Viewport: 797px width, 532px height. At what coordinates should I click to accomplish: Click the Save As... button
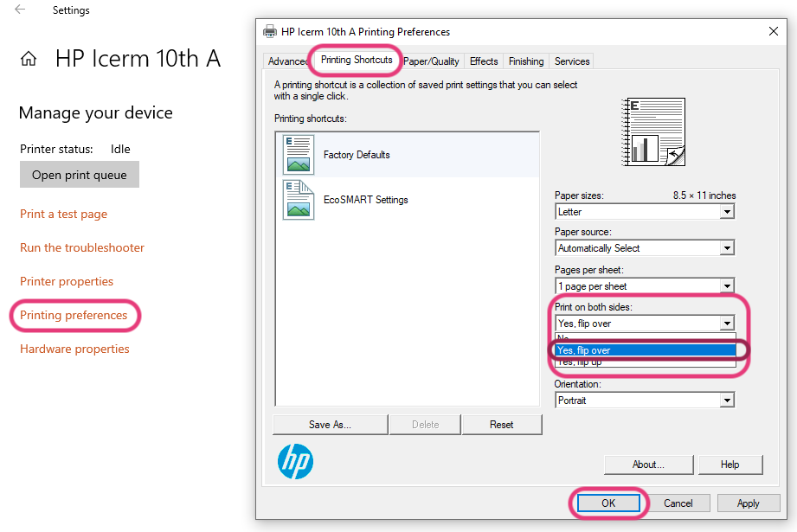point(330,425)
